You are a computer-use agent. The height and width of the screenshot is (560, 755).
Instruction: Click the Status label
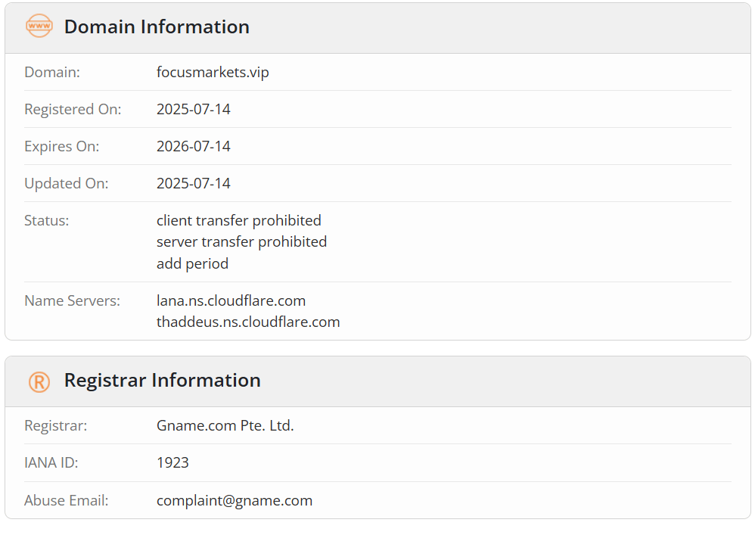pos(47,220)
